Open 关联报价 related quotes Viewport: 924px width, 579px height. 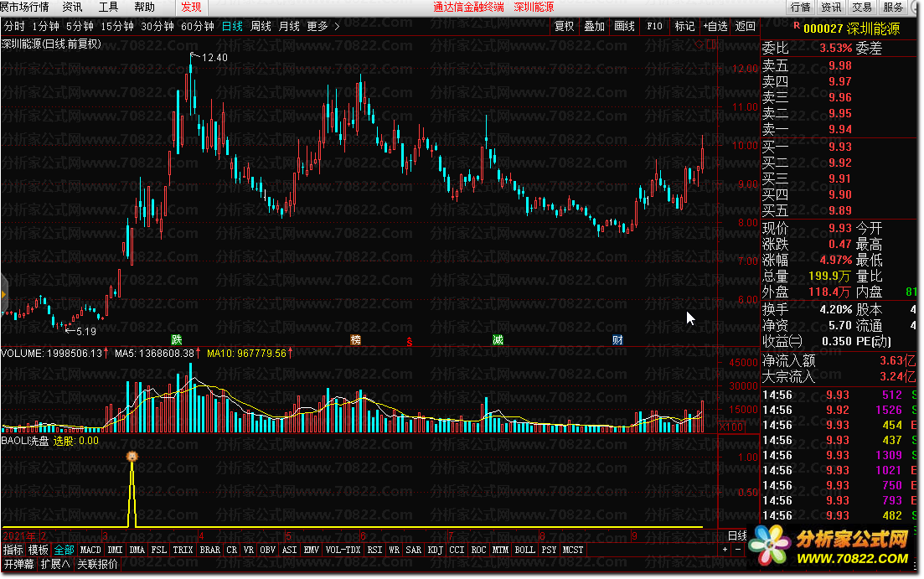[x=97, y=564]
